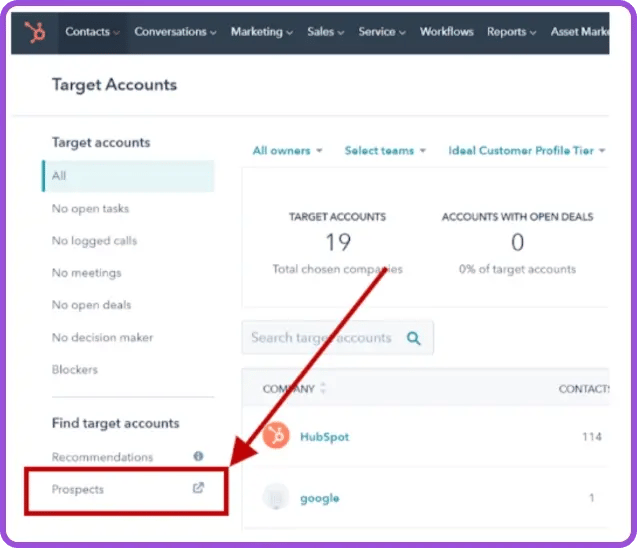
Task: Open the Conversations navigation menu
Action: click(x=175, y=32)
